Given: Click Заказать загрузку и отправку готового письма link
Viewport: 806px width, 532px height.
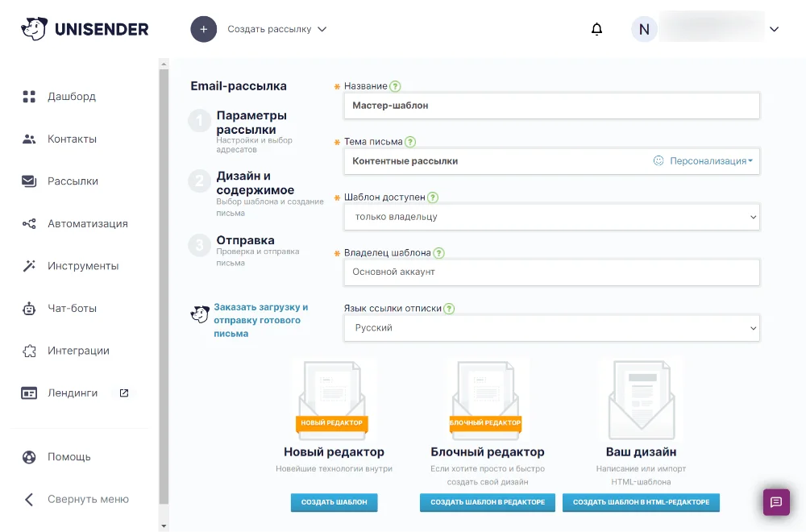Looking at the screenshot, I should point(260,320).
